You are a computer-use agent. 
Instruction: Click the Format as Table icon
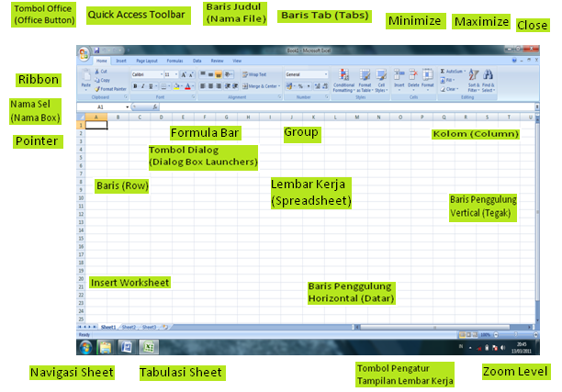click(x=365, y=80)
